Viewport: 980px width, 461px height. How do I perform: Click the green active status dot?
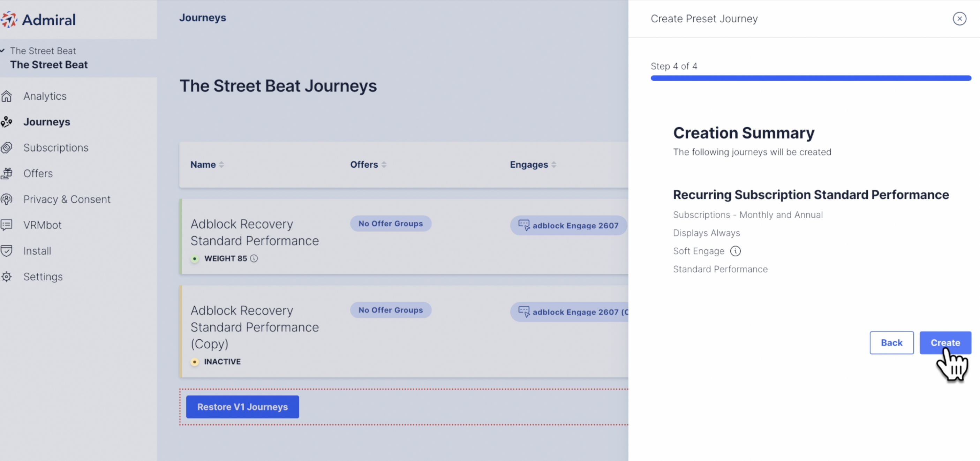coord(195,259)
